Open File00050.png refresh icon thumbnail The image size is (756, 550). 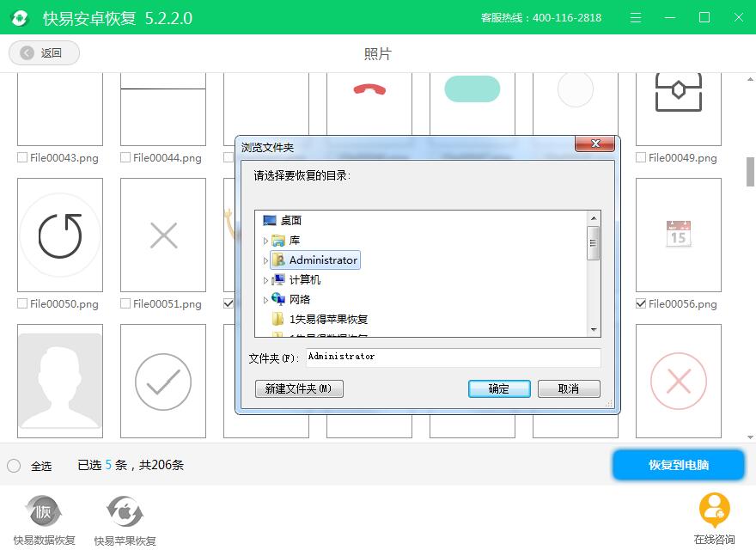[60, 235]
